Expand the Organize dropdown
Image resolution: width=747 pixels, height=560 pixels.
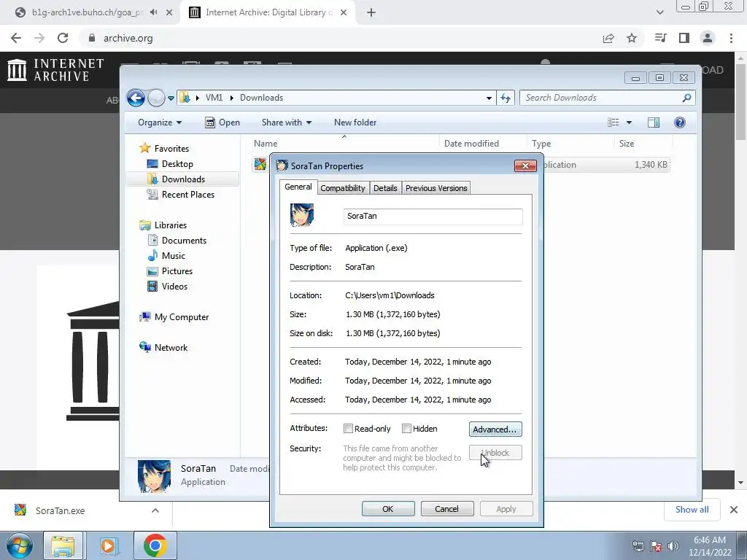click(x=160, y=122)
